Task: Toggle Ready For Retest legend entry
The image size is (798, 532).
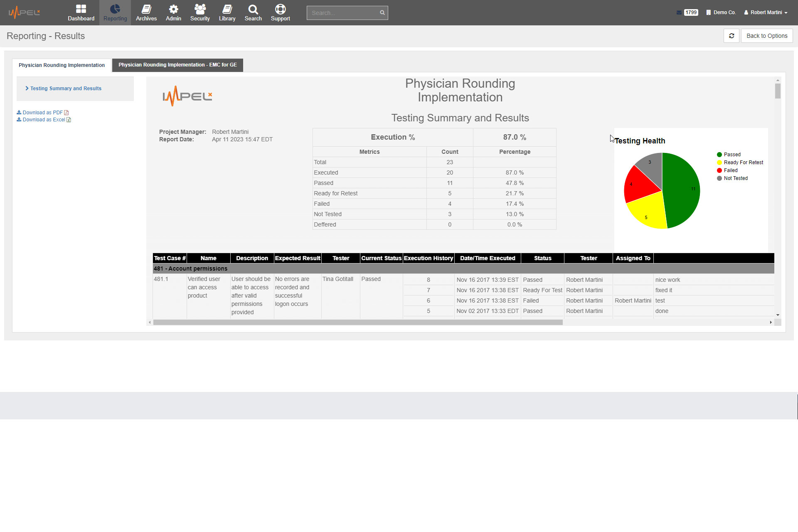Action: (740, 163)
